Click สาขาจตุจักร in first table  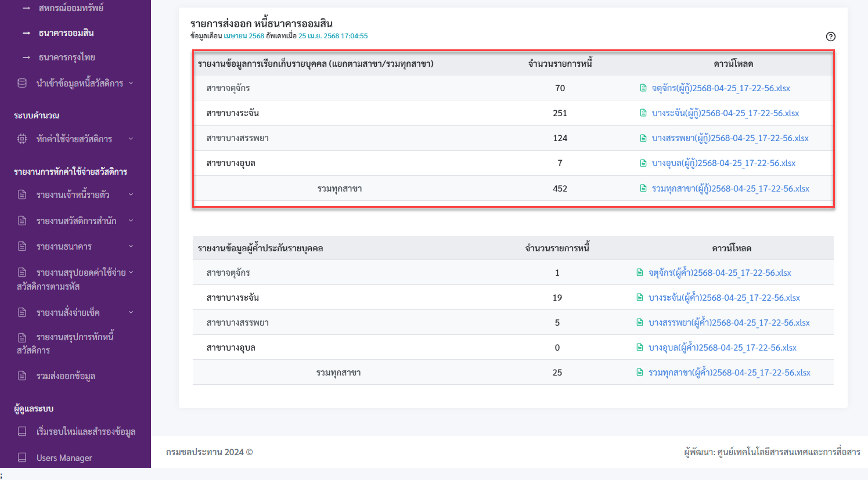click(228, 88)
